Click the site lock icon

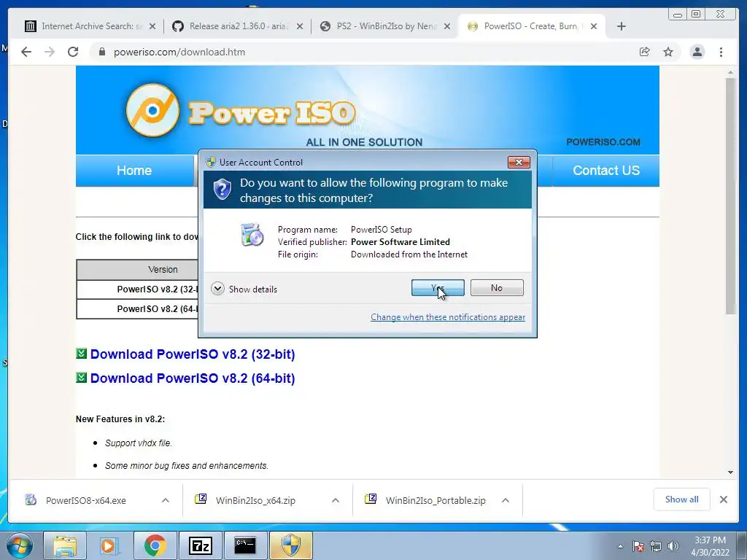pyautogui.click(x=101, y=52)
